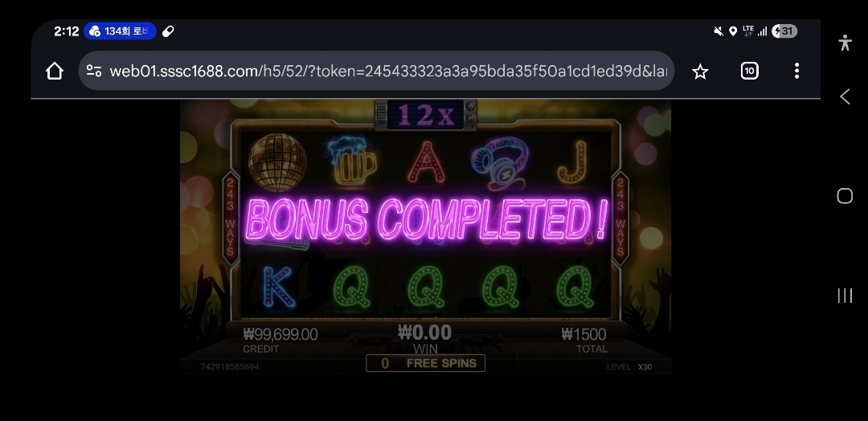The width and height of the screenshot is (868, 421).
Task: Tap the BONUS COMPLETED banner
Action: click(426, 219)
